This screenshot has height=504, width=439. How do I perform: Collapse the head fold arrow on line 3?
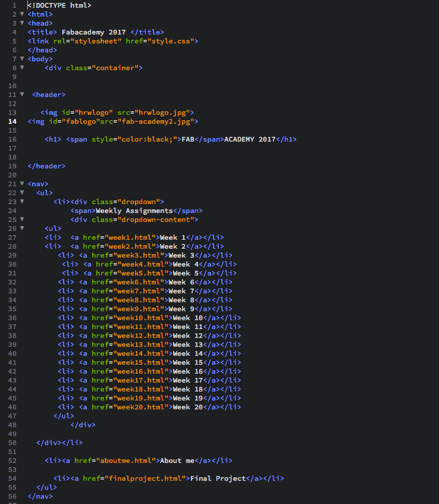(x=22, y=23)
